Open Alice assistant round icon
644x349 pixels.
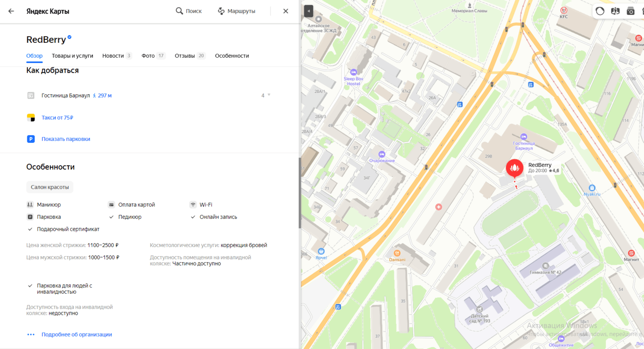click(x=600, y=11)
